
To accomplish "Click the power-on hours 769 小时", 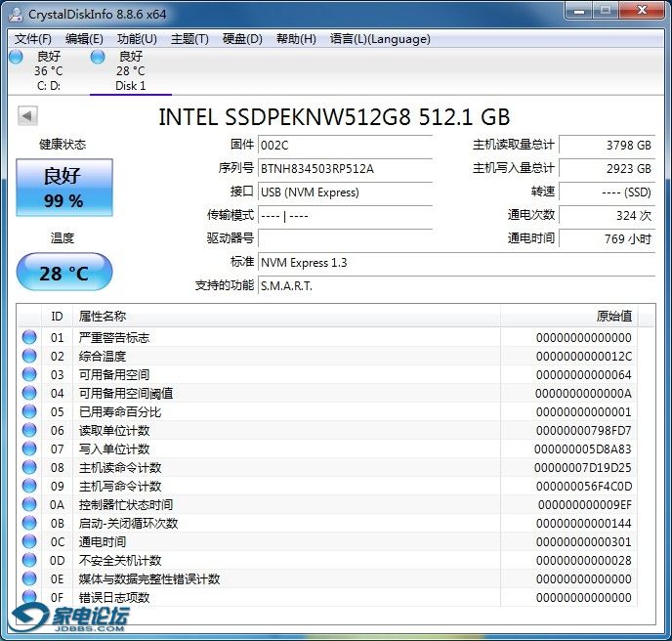I will 608,238.
